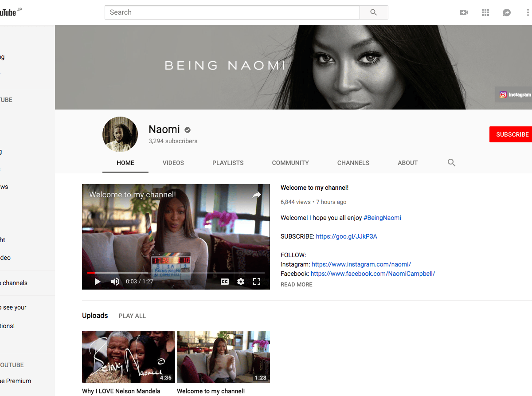
Task: Click the Naomi channel name
Action: click(164, 129)
